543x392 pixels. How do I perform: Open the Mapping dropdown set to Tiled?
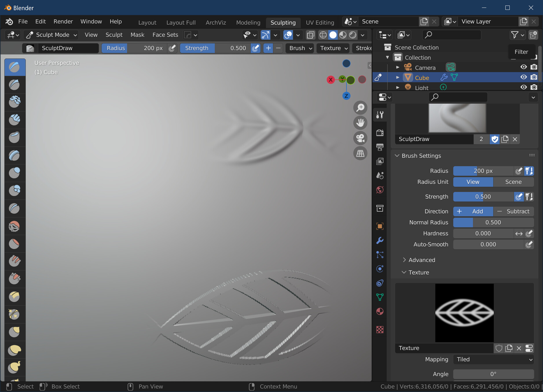494,359
